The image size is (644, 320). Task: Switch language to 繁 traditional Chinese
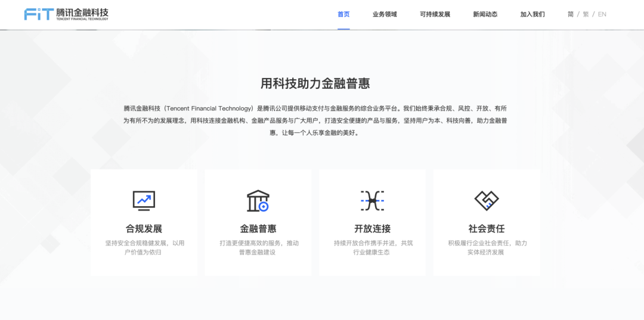tap(586, 14)
